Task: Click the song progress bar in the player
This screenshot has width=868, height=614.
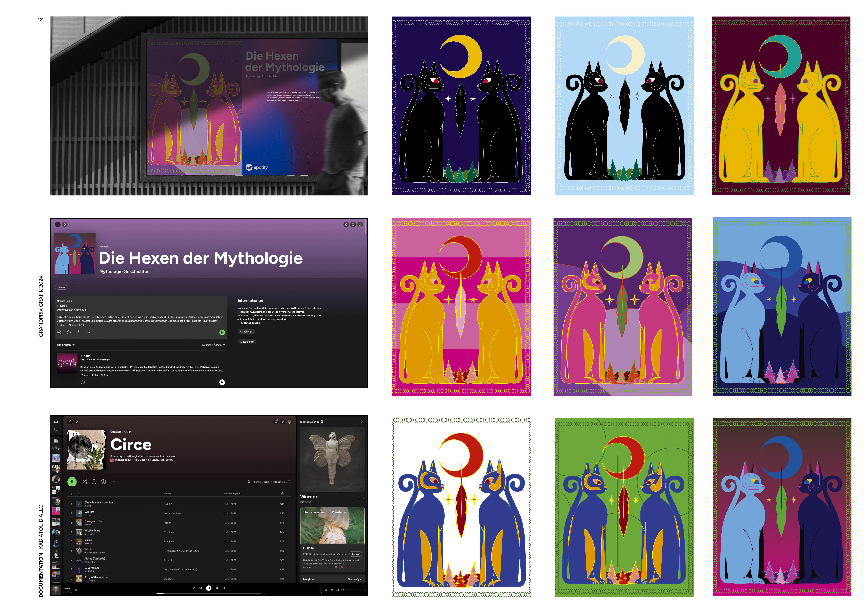Action: 209,593
